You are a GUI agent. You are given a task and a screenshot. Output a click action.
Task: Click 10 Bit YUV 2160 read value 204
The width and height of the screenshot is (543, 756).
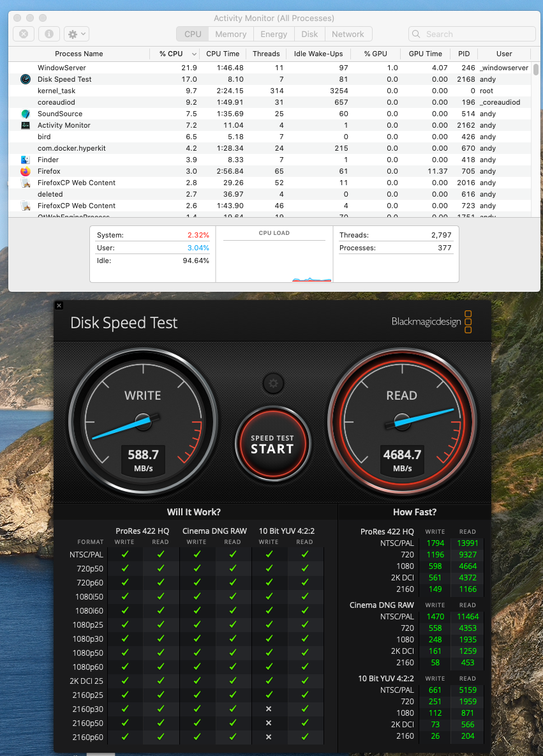coord(467,736)
